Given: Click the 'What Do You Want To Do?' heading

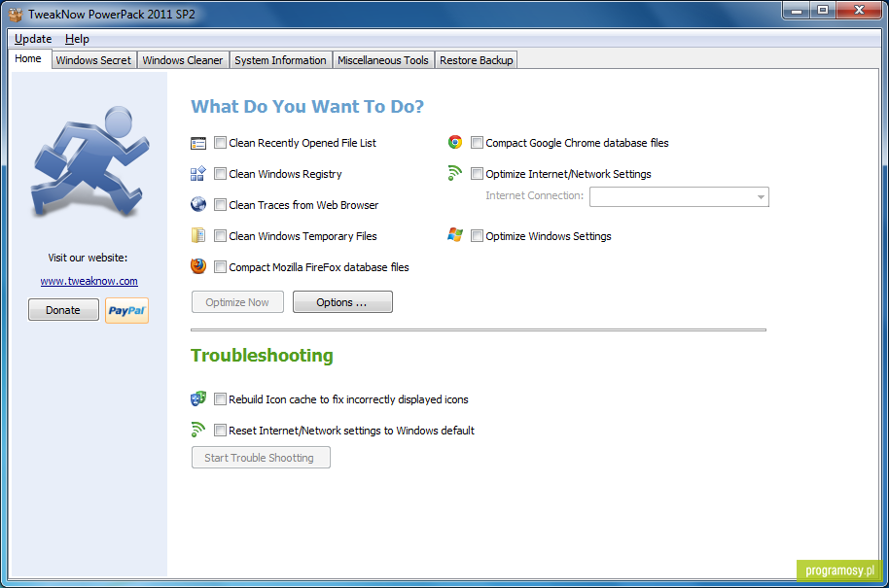Looking at the screenshot, I should point(307,107).
